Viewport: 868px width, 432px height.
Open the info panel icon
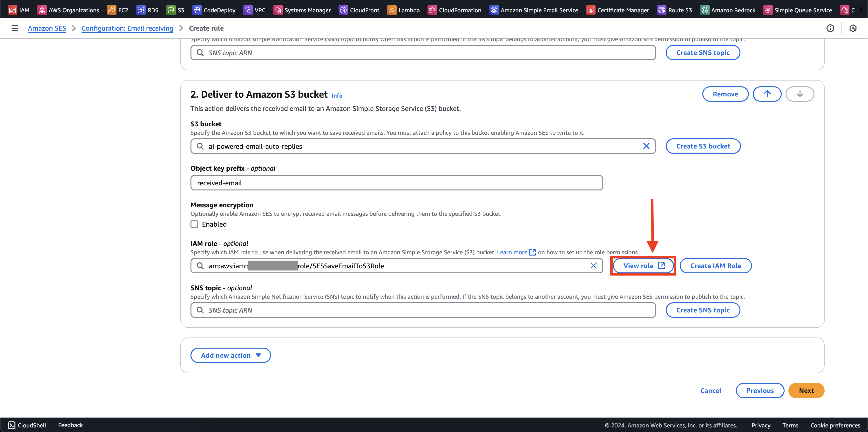(830, 28)
